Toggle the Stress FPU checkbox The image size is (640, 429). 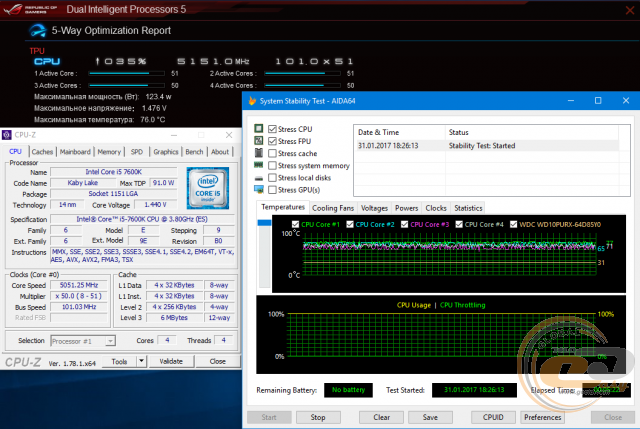(272, 141)
